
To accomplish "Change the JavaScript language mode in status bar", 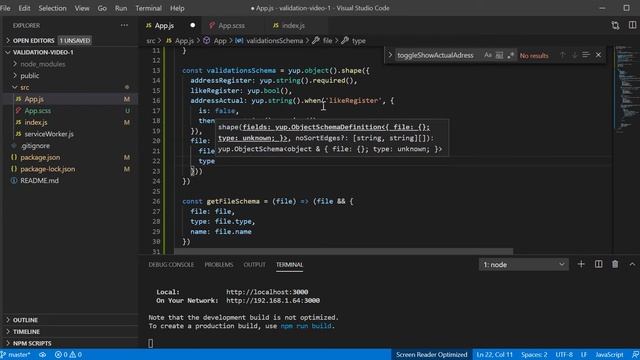I will 609,355.
